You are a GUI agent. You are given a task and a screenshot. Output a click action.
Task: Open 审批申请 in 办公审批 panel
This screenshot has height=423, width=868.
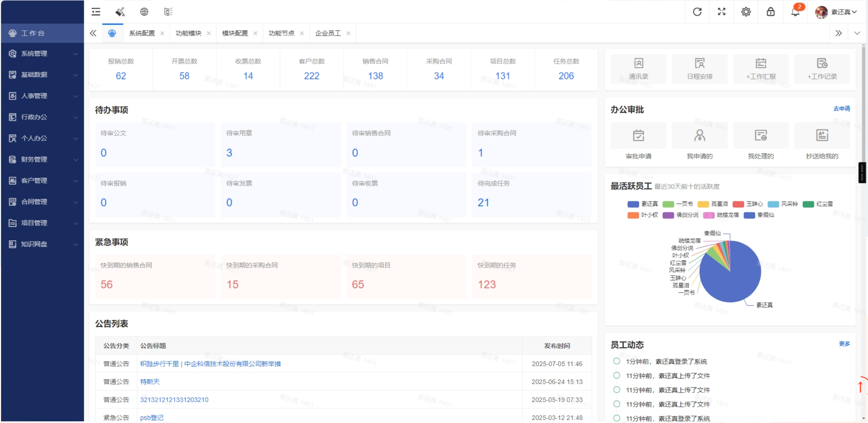click(x=638, y=141)
